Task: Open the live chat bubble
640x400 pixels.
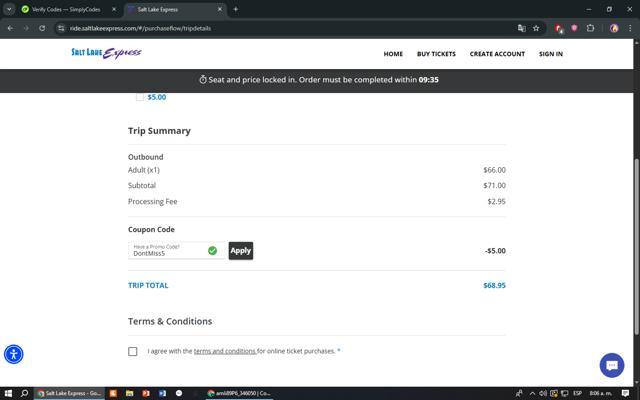Action: (x=611, y=365)
